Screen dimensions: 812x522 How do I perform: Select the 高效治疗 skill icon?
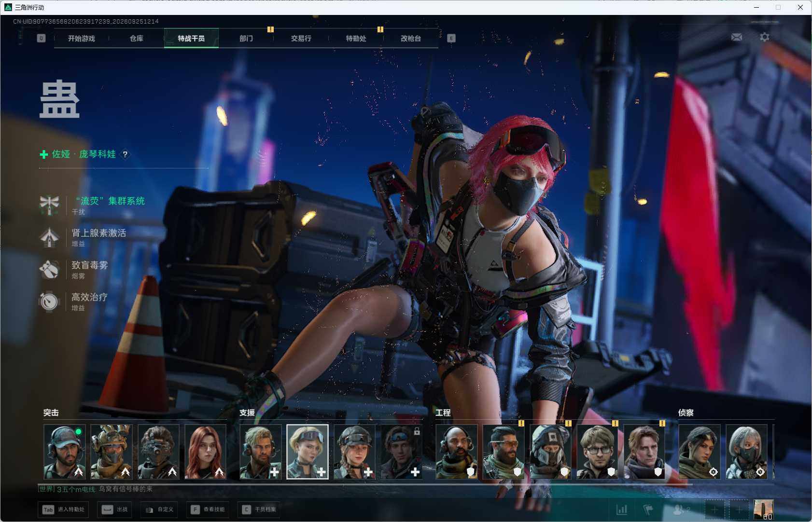point(49,301)
